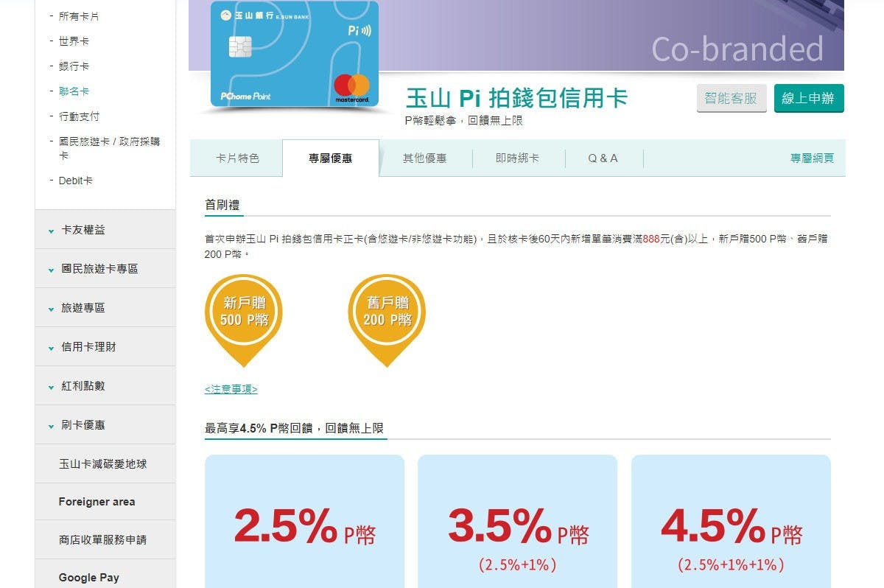Open 商店收單服務申請 menu item
This screenshot has height=588, width=884.
(x=105, y=539)
